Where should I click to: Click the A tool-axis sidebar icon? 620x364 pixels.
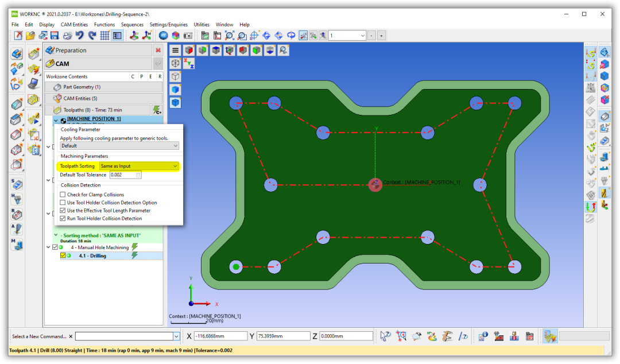click(17, 229)
